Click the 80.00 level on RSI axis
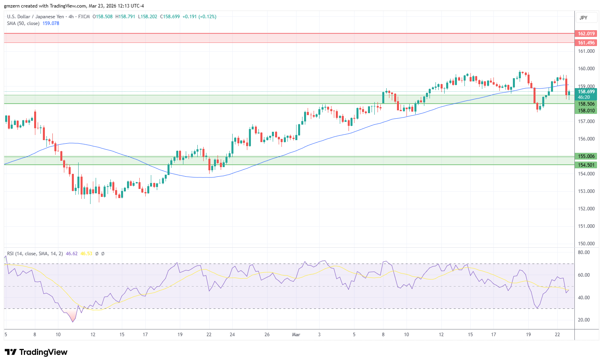The width and height of the screenshot is (603, 364). (584, 252)
